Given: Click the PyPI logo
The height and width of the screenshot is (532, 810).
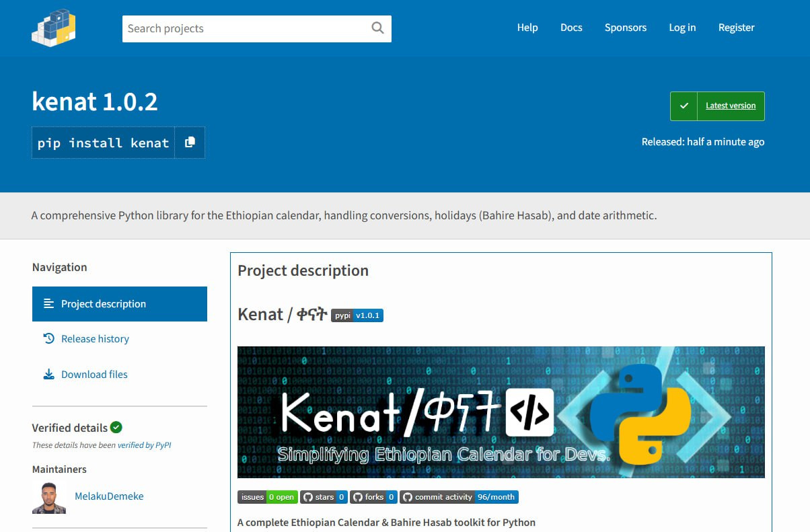Looking at the screenshot, I should [54, 28].
